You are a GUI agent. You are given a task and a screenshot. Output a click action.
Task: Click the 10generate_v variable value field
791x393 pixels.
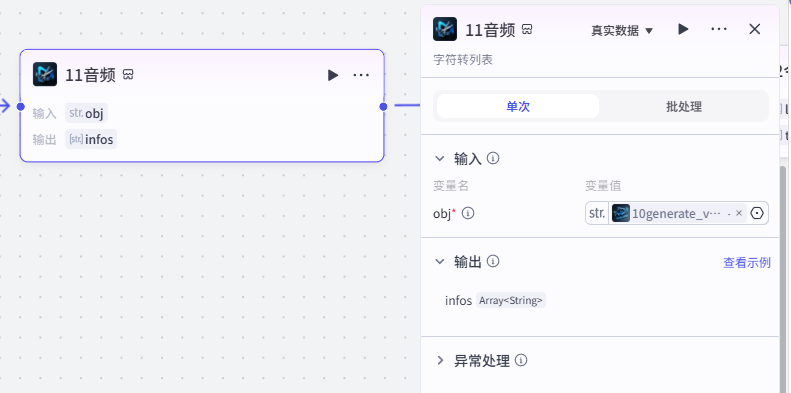point(677,213)
